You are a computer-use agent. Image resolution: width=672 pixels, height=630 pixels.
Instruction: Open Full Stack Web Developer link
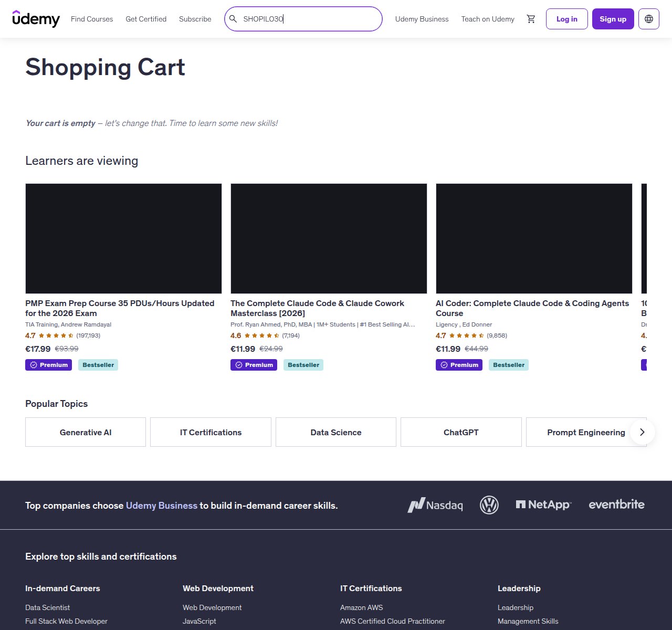(66, 621)
